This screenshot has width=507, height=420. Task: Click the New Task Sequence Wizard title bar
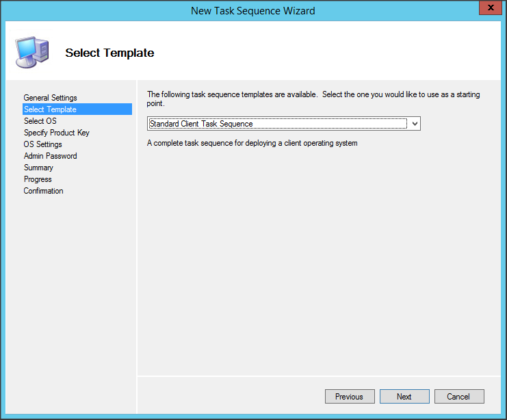click(x=253, y=10)
